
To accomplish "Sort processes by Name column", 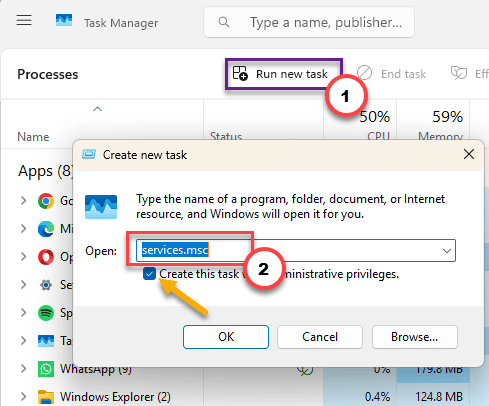I will coord(33,137).
